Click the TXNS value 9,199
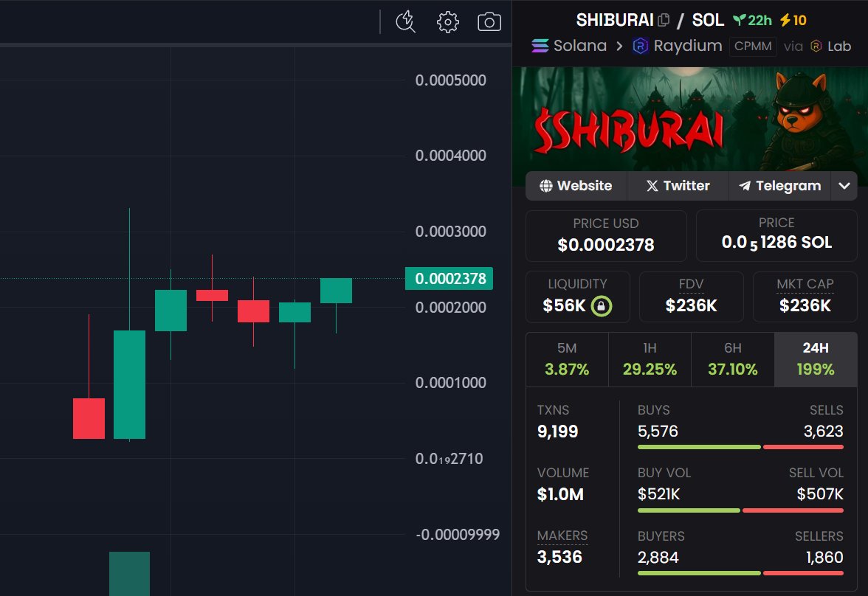Image resolution: width=868 pixels, height=596 pixels. click(557, 432)
